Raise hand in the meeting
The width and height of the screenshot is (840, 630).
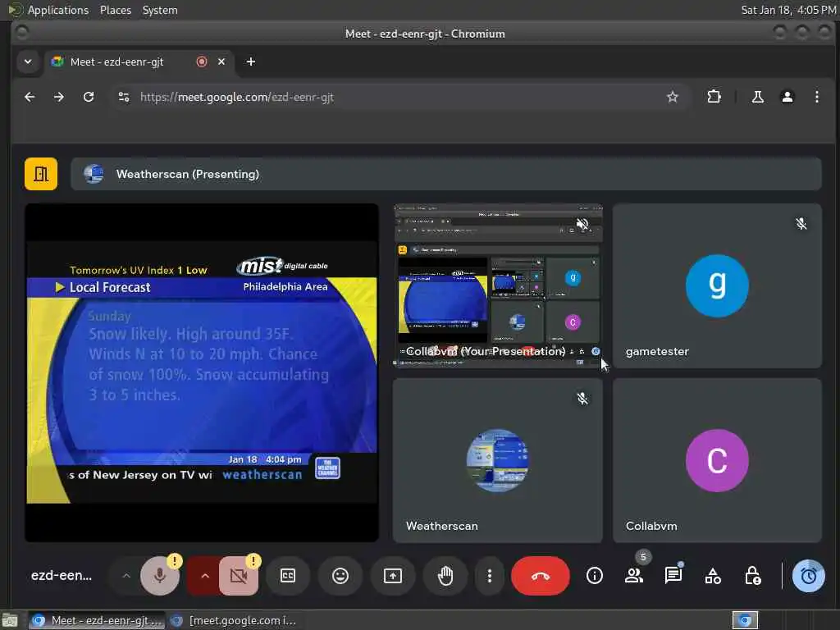(x=445, y=576)
